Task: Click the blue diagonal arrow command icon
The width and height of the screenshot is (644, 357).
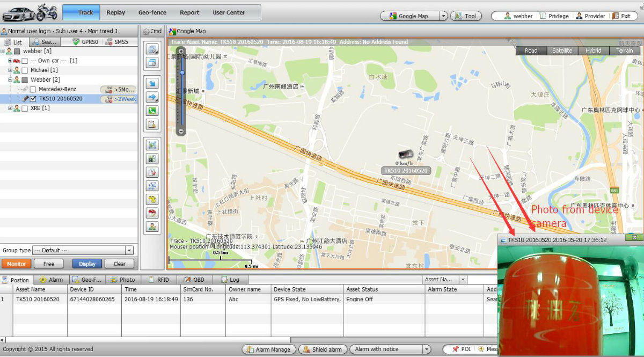Action: [x=152, y=83]
